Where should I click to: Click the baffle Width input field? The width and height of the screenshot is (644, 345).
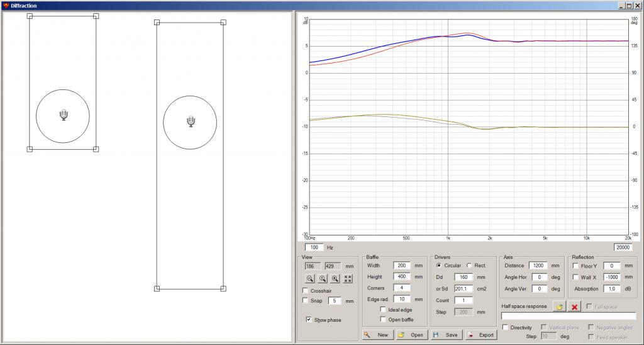[402, 266]
